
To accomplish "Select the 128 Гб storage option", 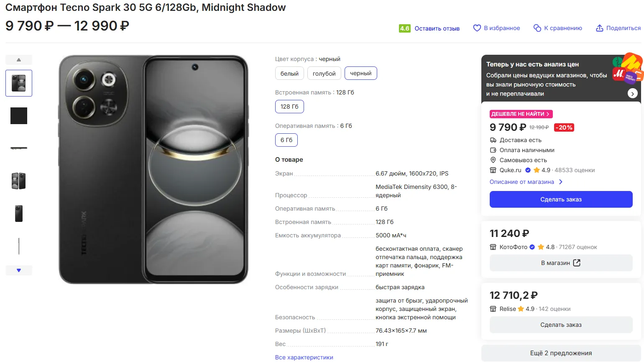I will coord(289,107).
